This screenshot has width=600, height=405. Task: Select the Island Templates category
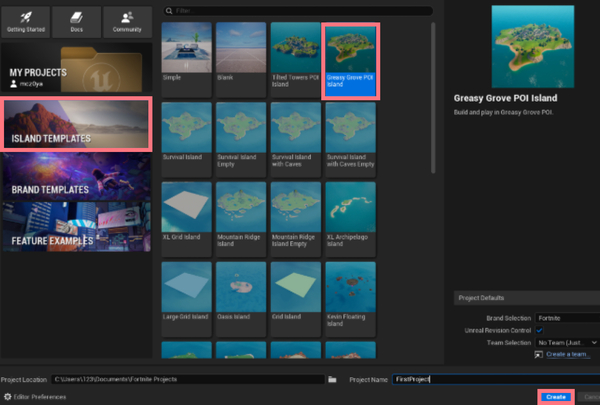point(76,124)
